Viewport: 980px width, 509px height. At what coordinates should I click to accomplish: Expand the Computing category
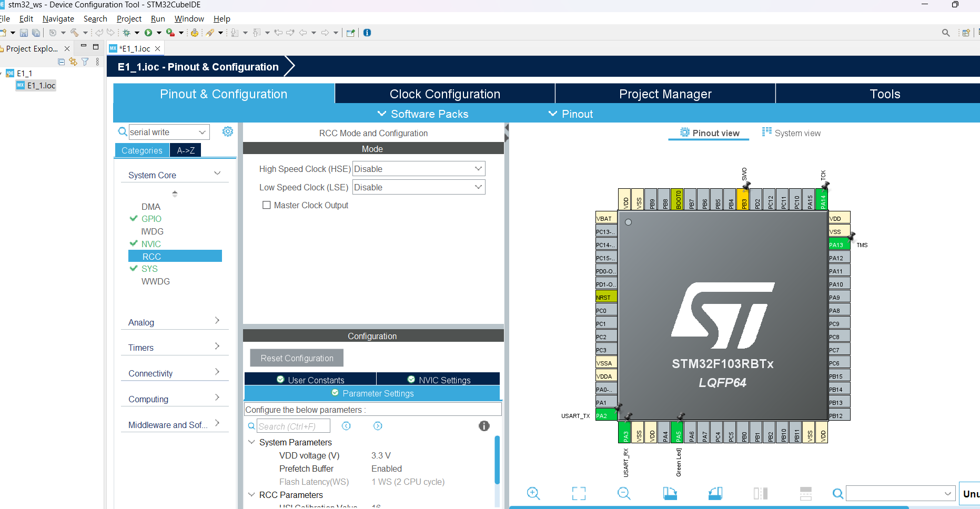coord(217,398)
